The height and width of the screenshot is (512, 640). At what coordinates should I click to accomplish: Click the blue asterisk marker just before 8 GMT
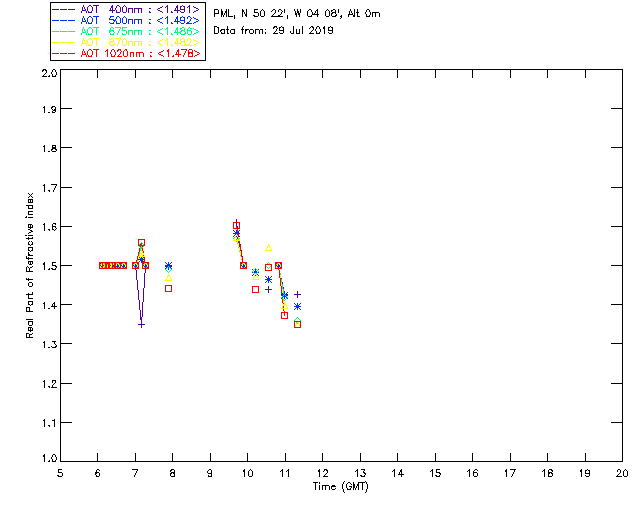(168, 265)
